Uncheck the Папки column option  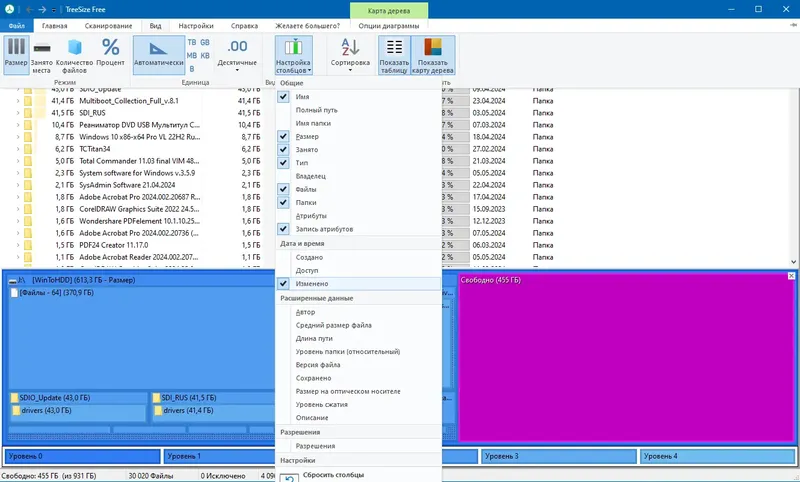point(283,202)
